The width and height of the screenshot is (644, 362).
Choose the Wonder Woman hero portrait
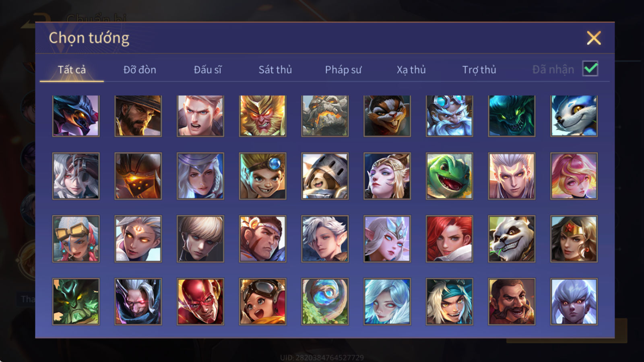[574, 239]
